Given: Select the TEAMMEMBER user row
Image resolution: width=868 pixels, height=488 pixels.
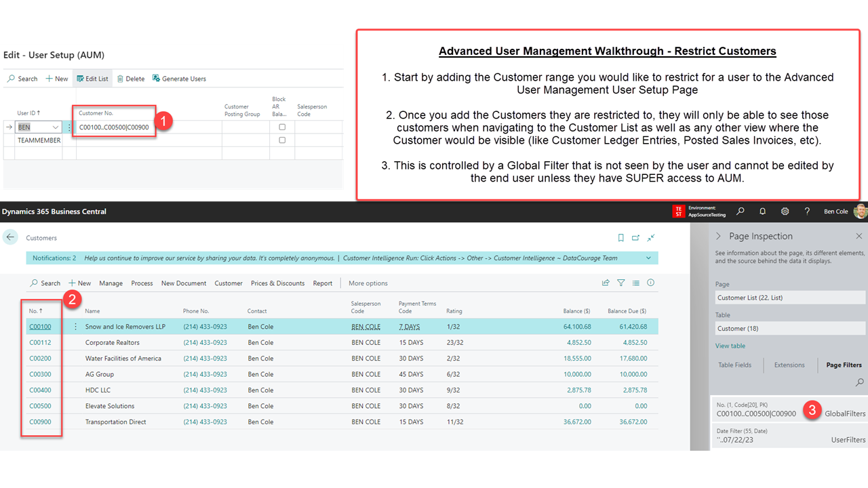Looking at the screenshot, I should tap(39, 140).
